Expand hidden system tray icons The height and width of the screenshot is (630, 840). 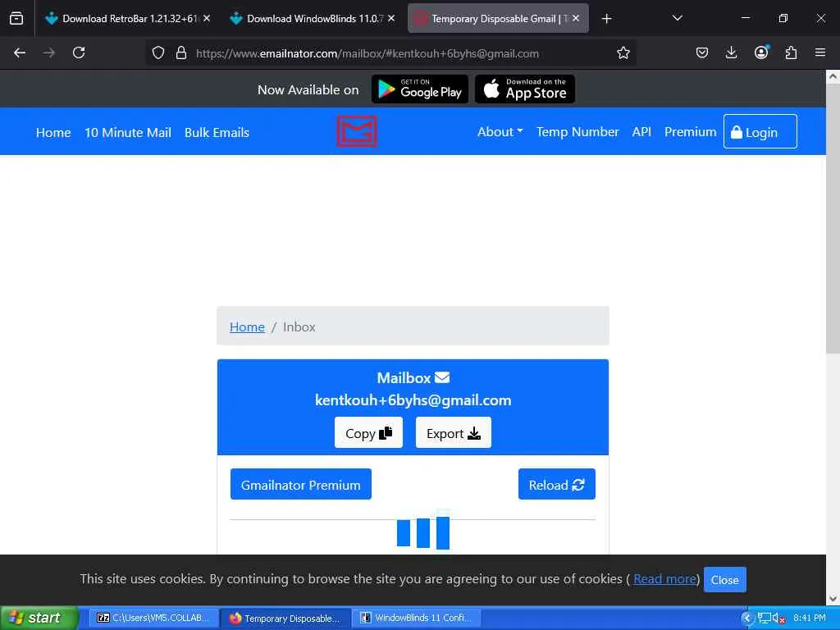[746, 619]
